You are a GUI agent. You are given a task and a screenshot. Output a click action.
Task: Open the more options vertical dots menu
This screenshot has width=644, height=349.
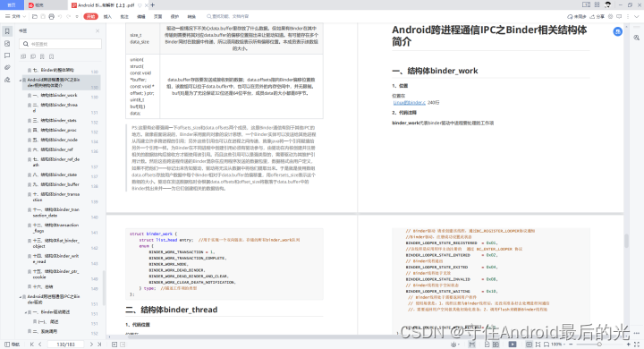tap(628, 16)
